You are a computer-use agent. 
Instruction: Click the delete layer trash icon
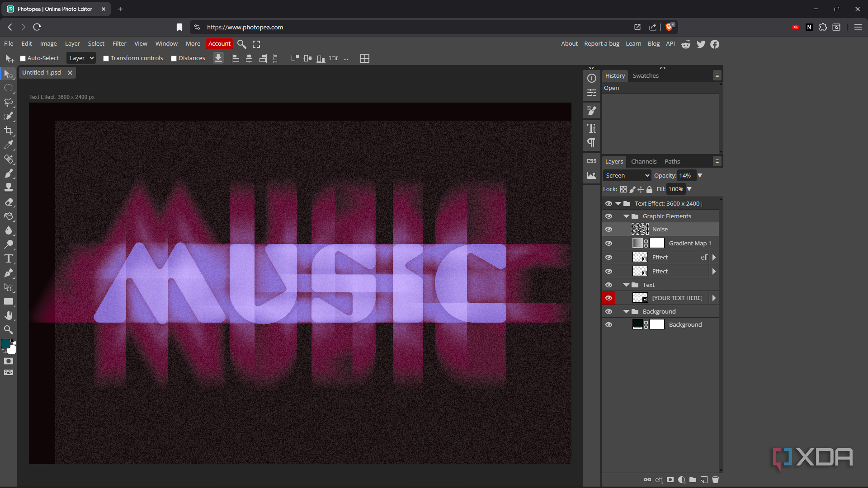715,480
